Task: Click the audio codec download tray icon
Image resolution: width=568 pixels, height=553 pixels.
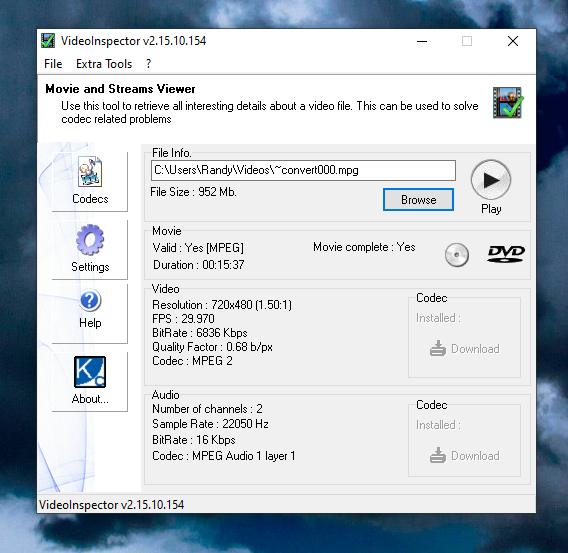Action: (x=438, y=455)
